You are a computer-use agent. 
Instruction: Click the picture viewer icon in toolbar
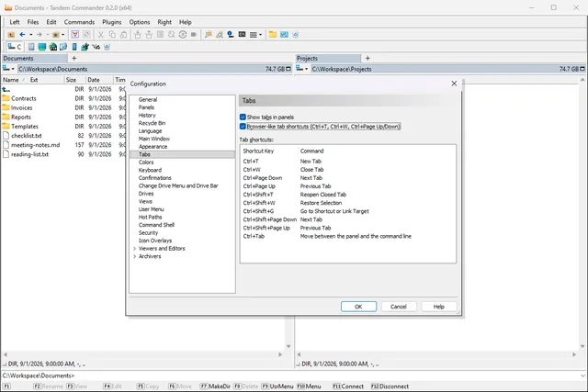coord(284,35)
